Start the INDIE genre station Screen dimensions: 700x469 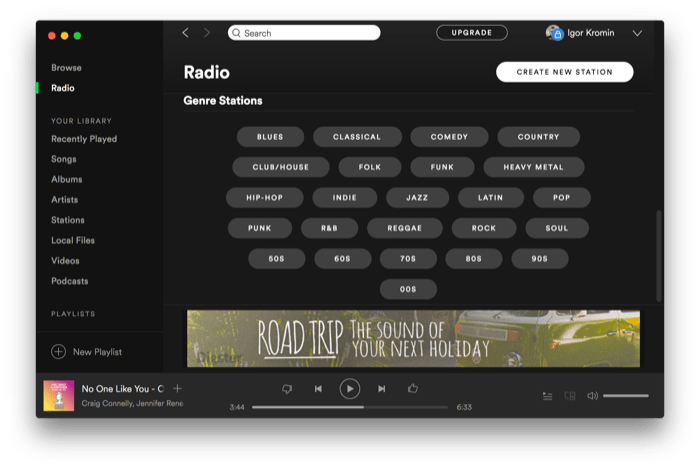click(345, 197)
